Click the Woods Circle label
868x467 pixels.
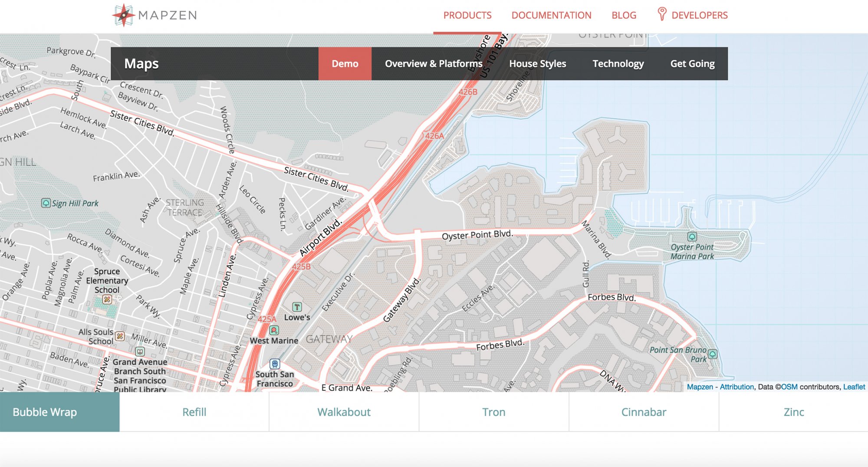point(227,130)
